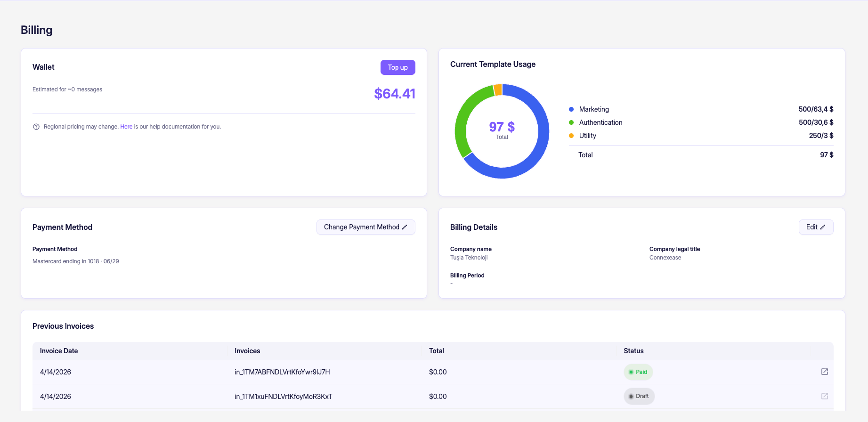The height and width of the screenshot is (422, 868).
Task: Click the Marketing legend label
Action: (594, 109)
